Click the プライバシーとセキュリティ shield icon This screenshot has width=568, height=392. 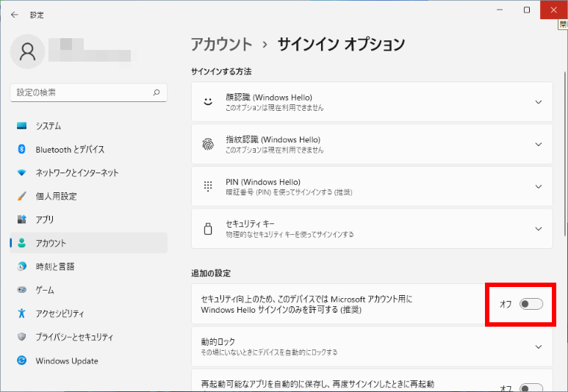[22, 337]
